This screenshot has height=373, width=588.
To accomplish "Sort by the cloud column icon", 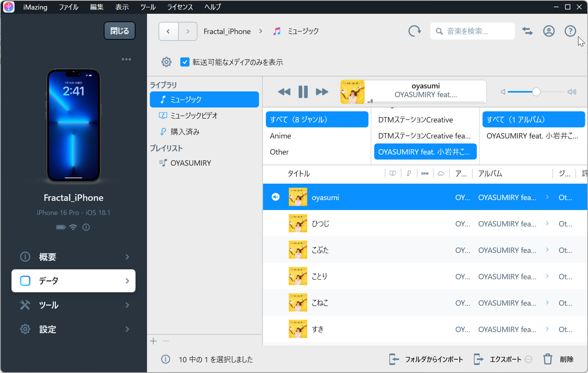I will [x=441, y=173].
